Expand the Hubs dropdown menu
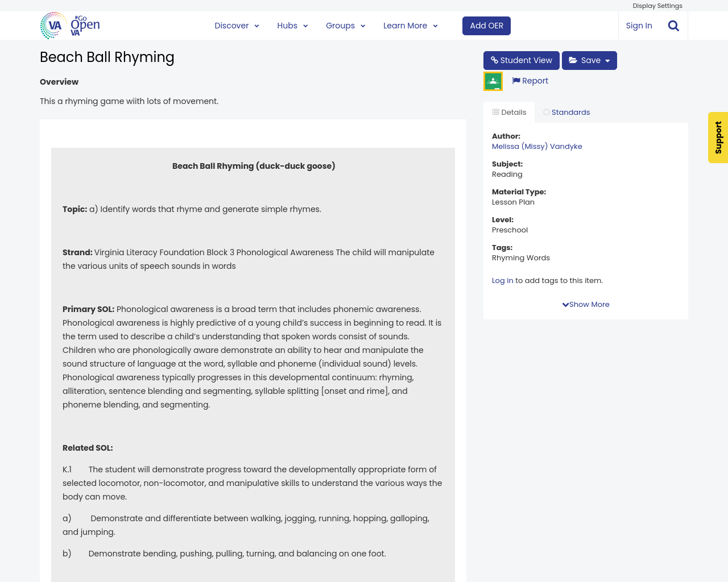Viewport: 728px width, 582px height. coord(292,26)
